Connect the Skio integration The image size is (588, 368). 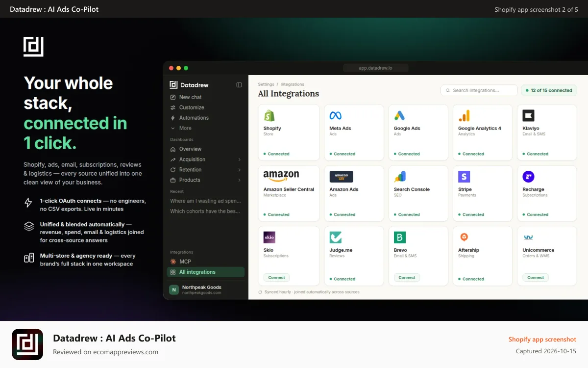point(276,278)
